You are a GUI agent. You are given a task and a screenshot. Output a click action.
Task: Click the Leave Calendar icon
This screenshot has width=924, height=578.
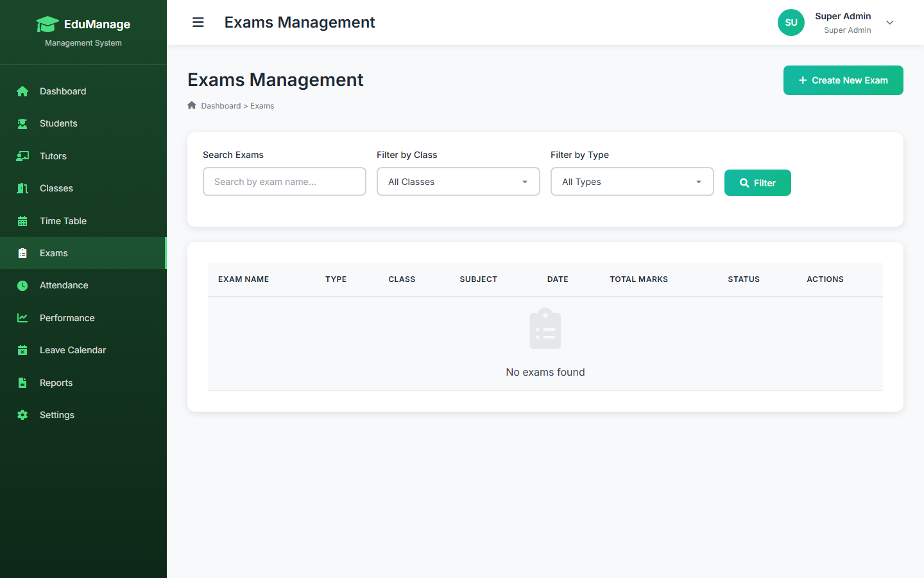tap(22, 350)
